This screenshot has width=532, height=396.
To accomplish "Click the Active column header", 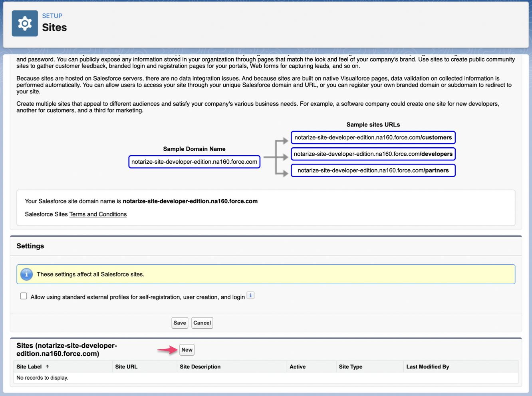I will 298,366.
